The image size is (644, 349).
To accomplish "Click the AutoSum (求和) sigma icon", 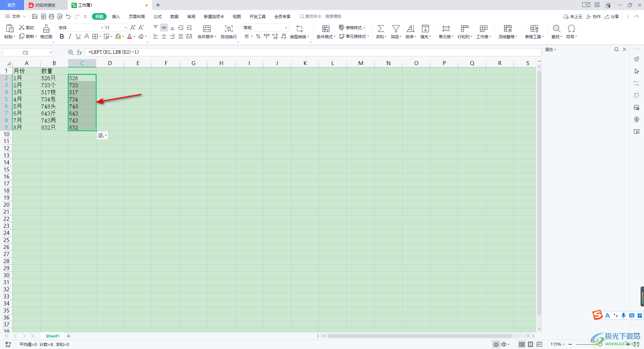I will [x=381, y=29].
